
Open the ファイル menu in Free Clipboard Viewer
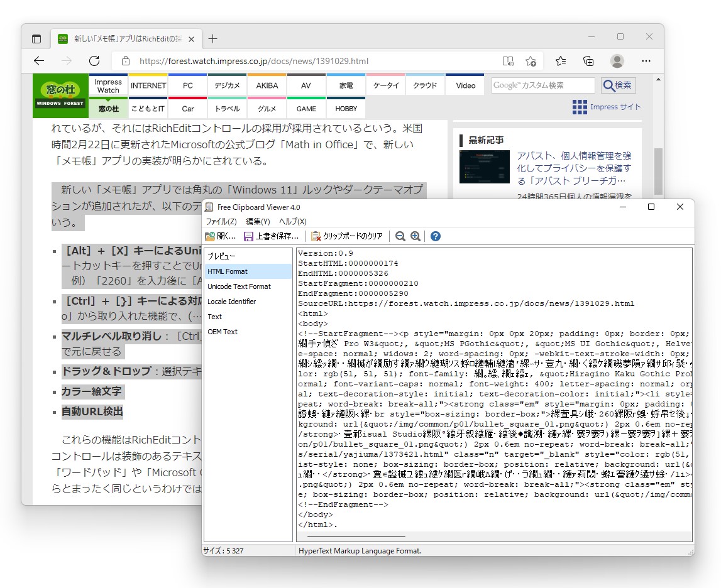pyautogui.click(x=221, y=220)
